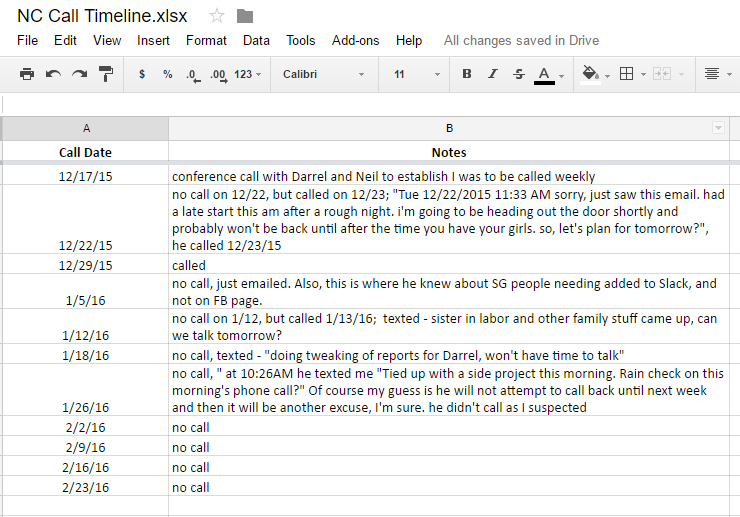
Task: Format as percent
Action: [168, 74]
